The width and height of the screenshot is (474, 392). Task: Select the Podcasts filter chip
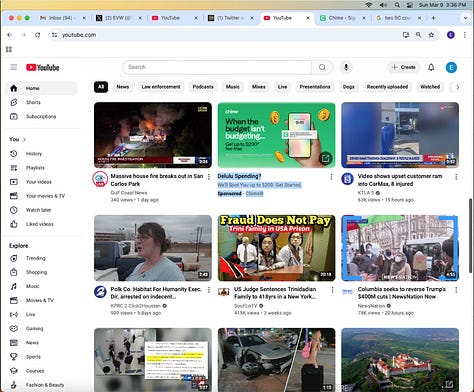(203, 87)
